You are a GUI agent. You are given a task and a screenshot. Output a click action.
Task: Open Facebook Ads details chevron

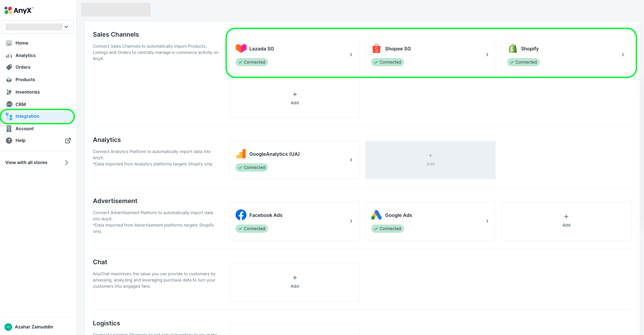(x=351, y=221)
